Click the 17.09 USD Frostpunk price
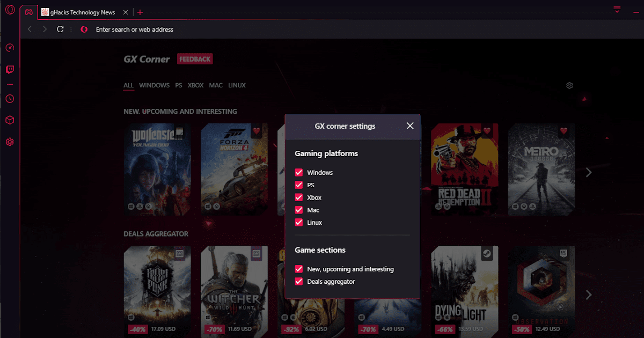This screenshot has width=644, height=338. (164, 329)
